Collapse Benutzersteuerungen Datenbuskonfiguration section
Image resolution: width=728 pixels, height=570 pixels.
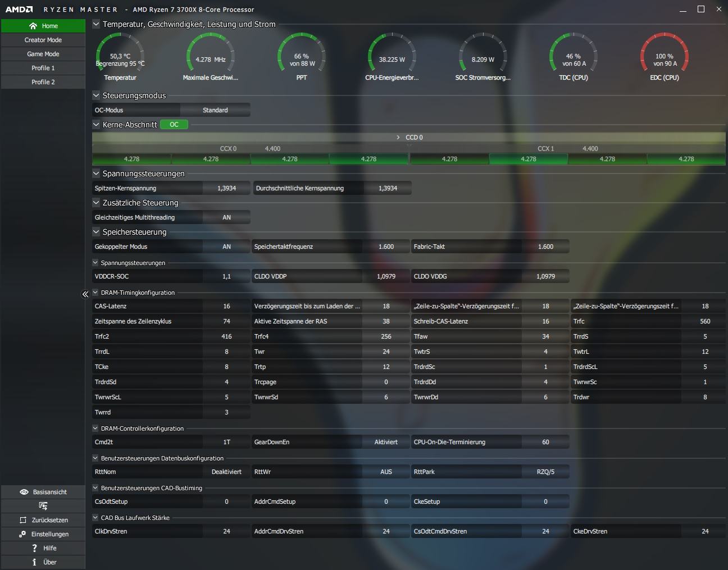coord(95,458)
